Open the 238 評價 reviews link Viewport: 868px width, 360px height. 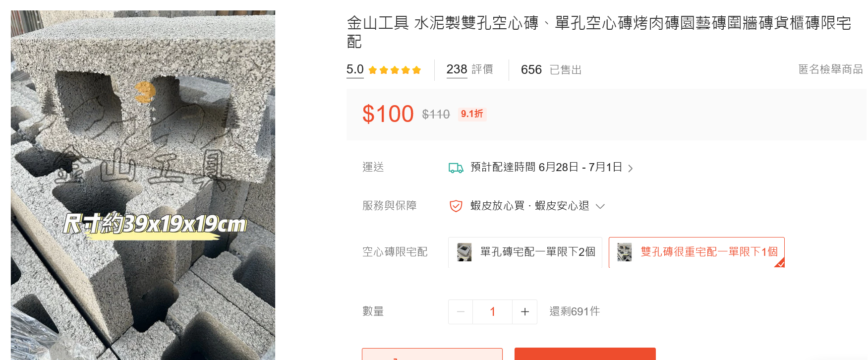point(469,69)
